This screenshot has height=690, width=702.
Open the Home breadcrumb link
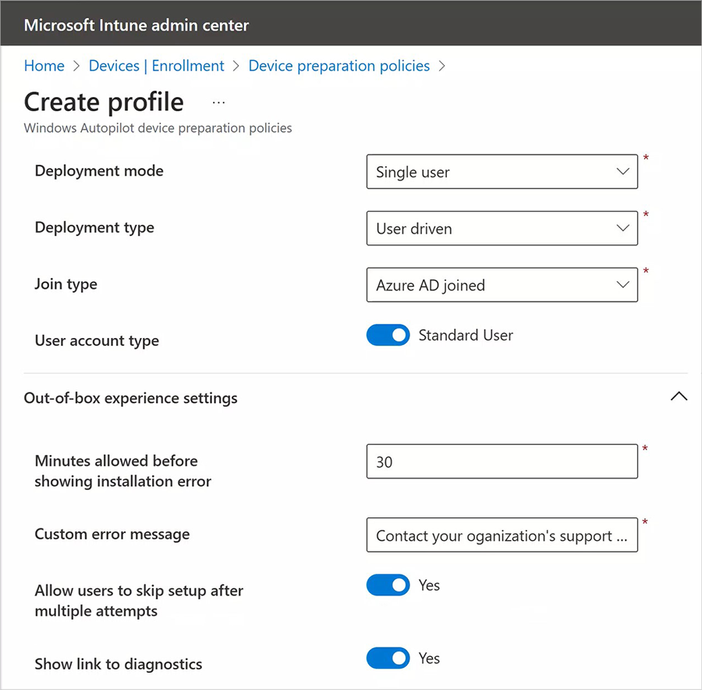pos(44,66)
